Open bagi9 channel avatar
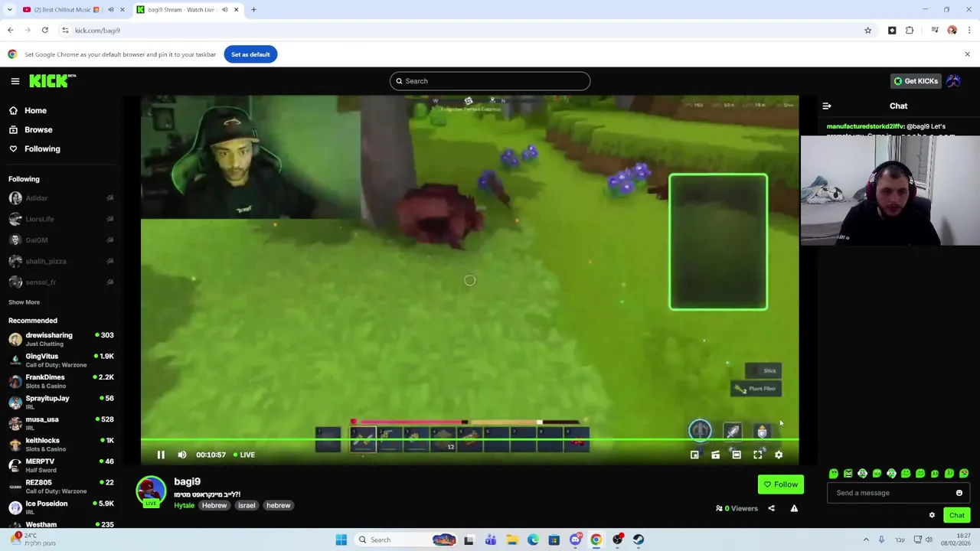Viewport: 980px width, 551px height. pos(151,491)
